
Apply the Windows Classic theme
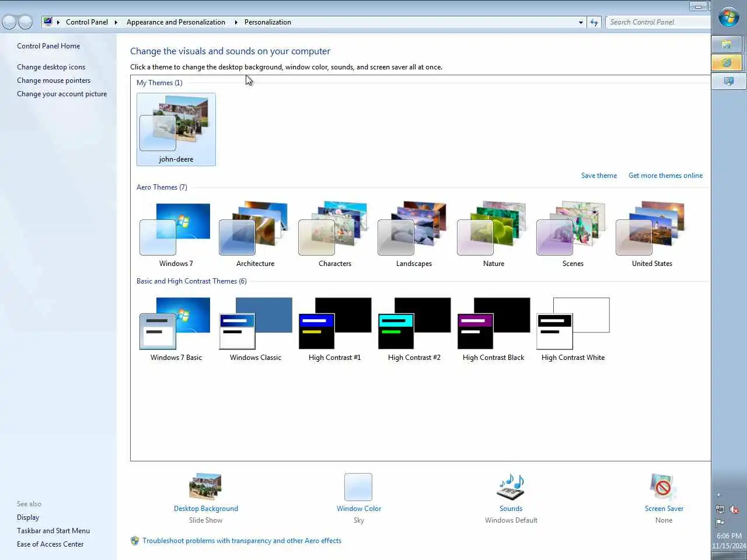tap(256, 329)
